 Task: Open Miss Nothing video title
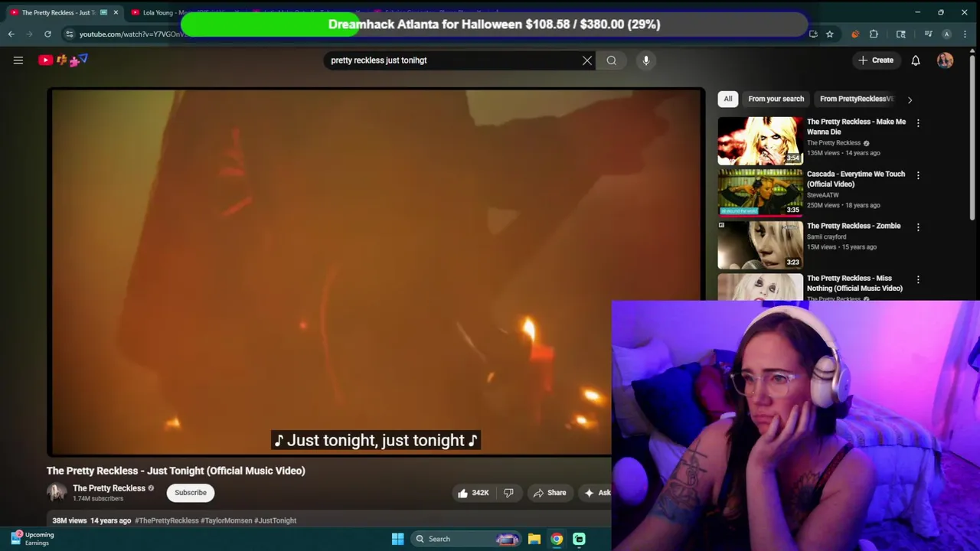point(854,283)
